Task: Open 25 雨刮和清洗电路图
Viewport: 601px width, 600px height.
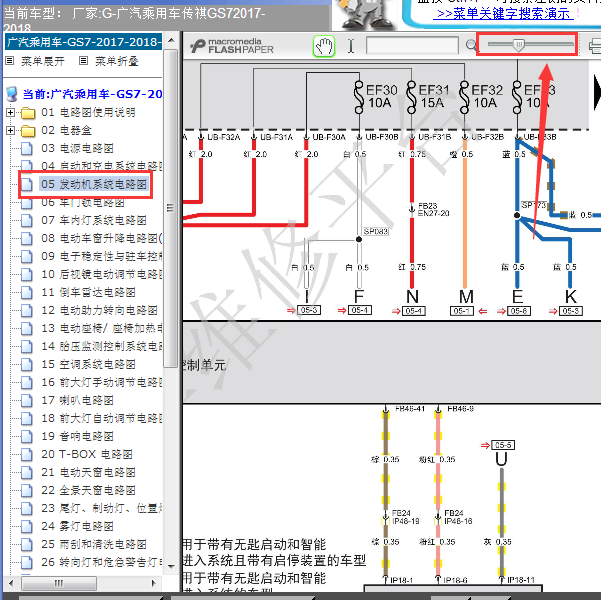Action: [x=94, y=544]
